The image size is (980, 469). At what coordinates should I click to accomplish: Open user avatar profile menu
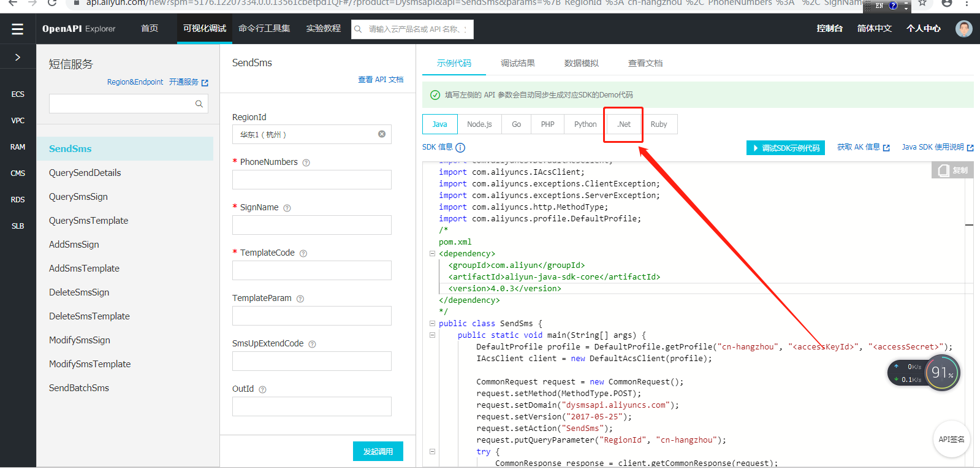click(x=963, y=29)
